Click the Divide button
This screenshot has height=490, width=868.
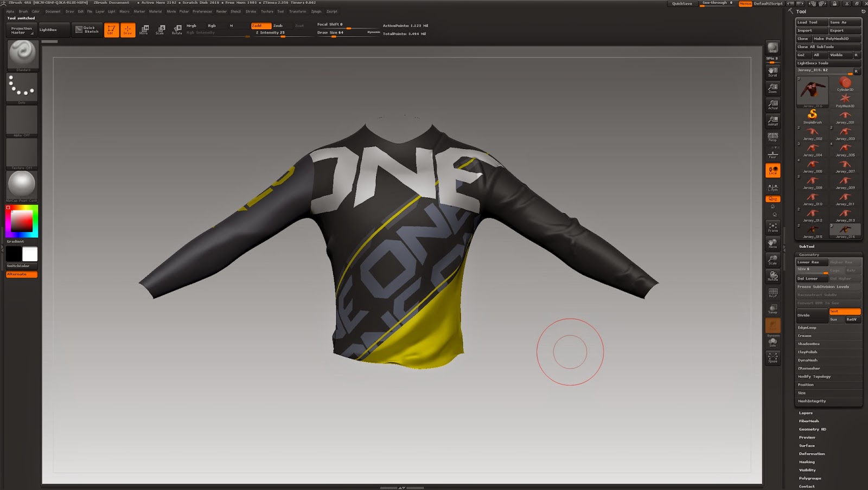[x=812, y=315]
